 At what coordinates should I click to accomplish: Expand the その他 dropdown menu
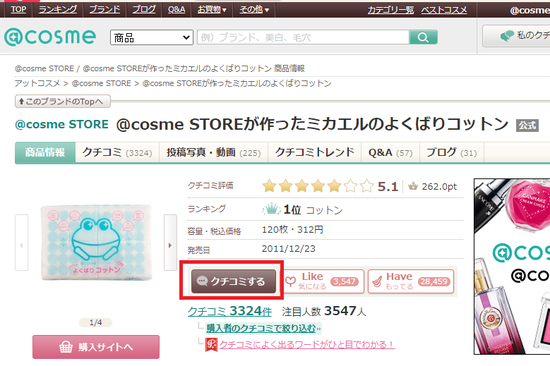click(x=254, y=9)
